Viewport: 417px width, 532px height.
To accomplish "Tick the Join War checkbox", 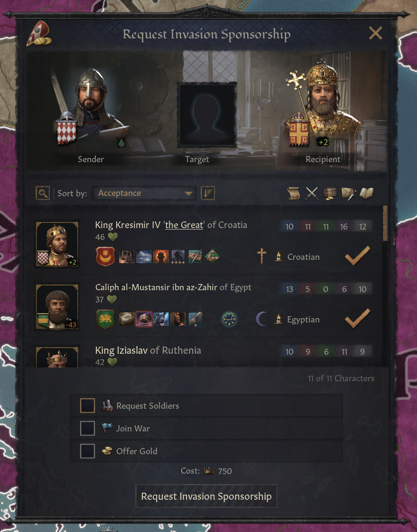I will [x=87, y=428].
